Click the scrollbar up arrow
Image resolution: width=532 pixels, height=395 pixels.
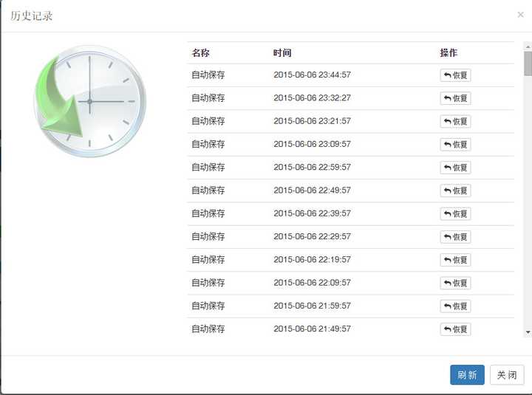pos(528,46)
